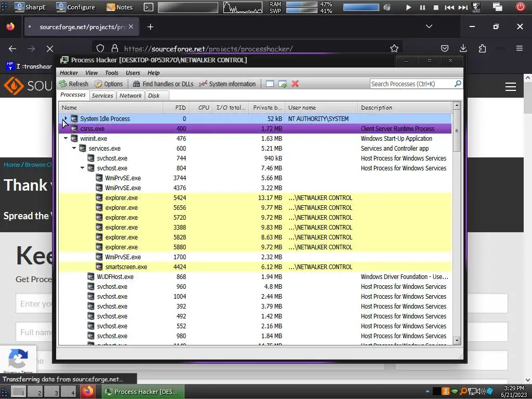
Task: Sort by the Description column header
Action: 404,108
